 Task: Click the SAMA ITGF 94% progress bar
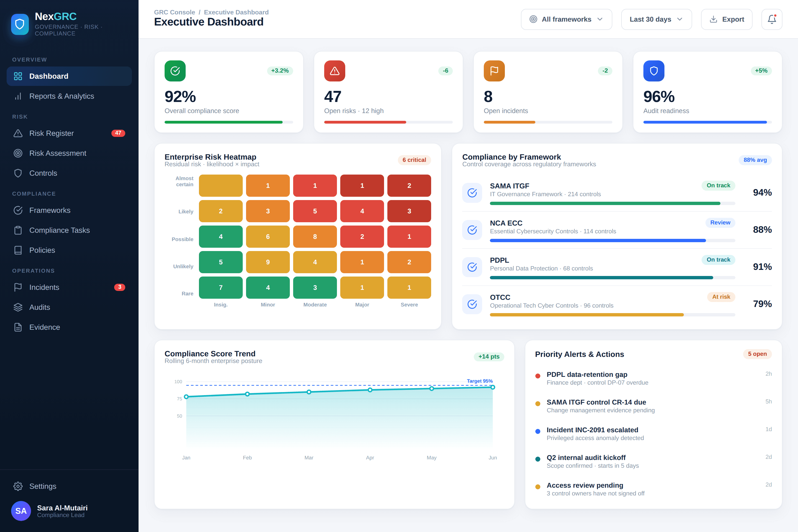click(x=612, y=204)
